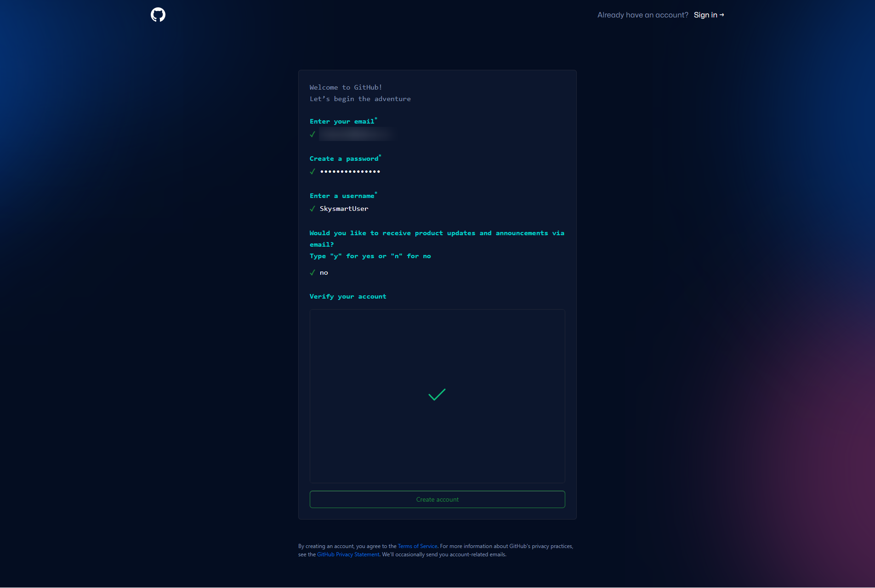Click "Already have an account?" text
The width and height of the screenshot is (875, 588).
coord(642,15)
